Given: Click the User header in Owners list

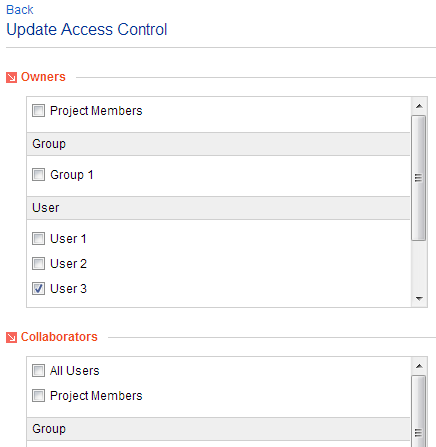Looking at the screenshot, I should coord(218,208).
